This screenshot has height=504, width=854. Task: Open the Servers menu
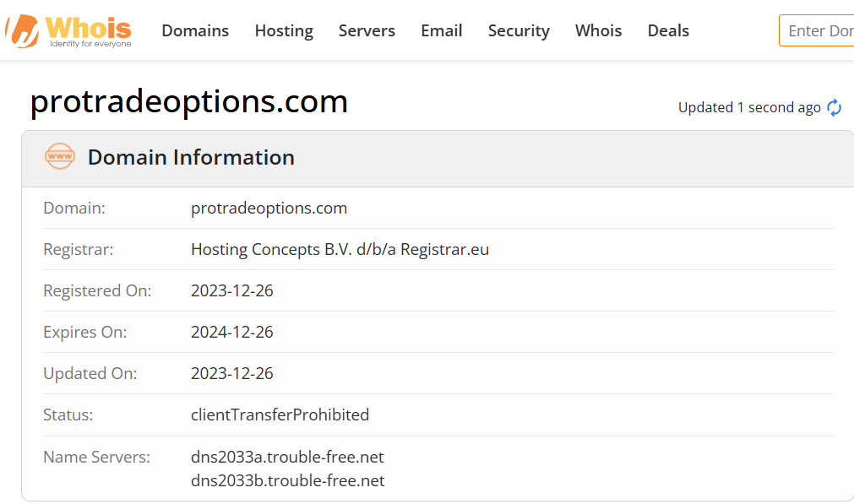point(367,30)
